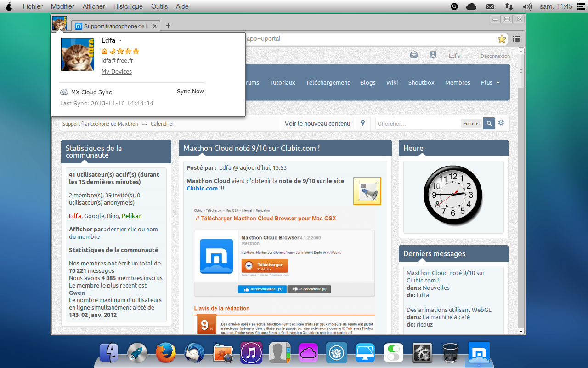The height and width of the screenshot is (368, 588).
Task: Click the Spotlight search icon in menu bar
Action: coord(454,6)
